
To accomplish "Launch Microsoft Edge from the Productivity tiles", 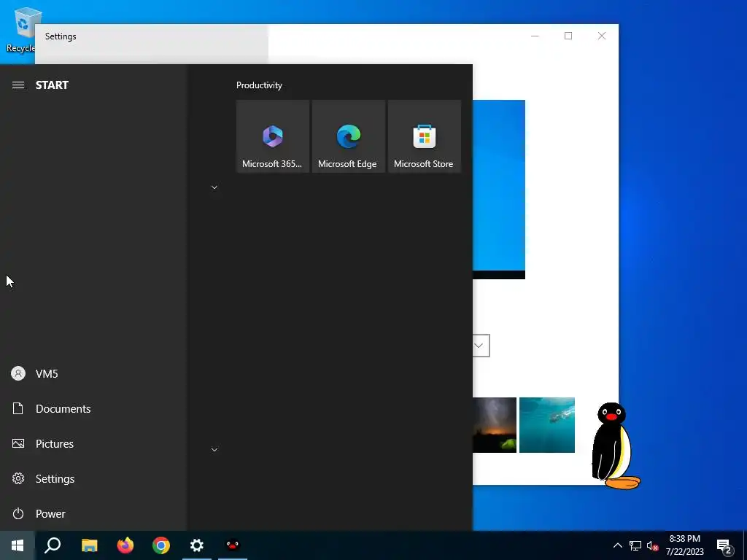I will (x=348, y=136).
